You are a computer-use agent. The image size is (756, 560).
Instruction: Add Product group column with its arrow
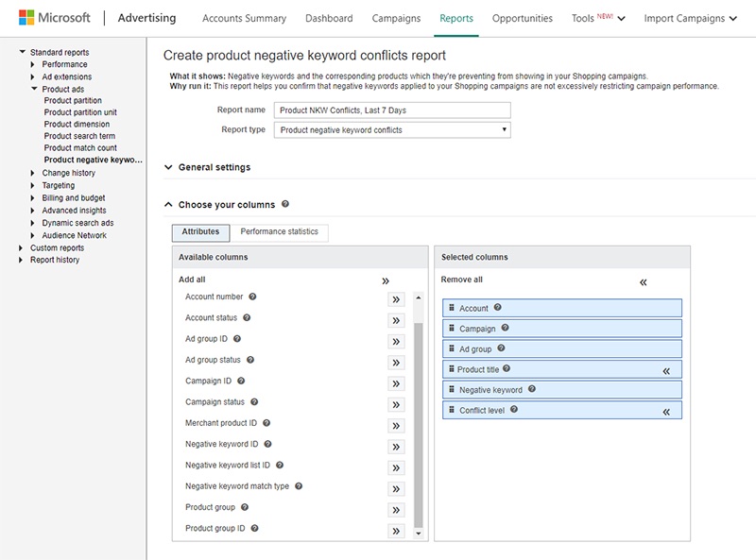click(396, 510)
